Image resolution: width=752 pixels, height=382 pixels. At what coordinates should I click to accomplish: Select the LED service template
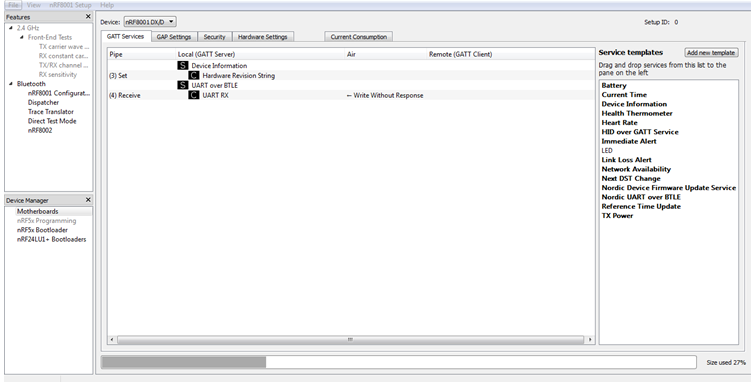[607, 150]
